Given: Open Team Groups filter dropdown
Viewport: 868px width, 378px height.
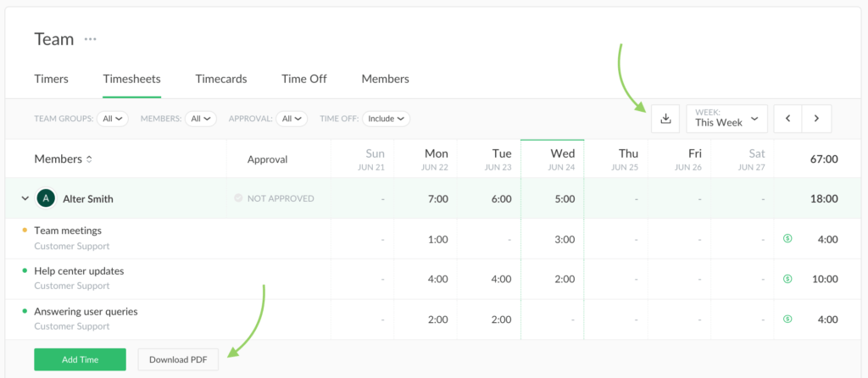Looking at the screenshot, I should 113,119.
